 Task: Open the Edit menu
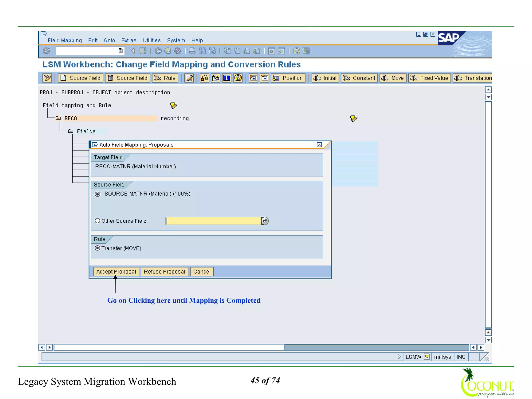tap(93, 41)
